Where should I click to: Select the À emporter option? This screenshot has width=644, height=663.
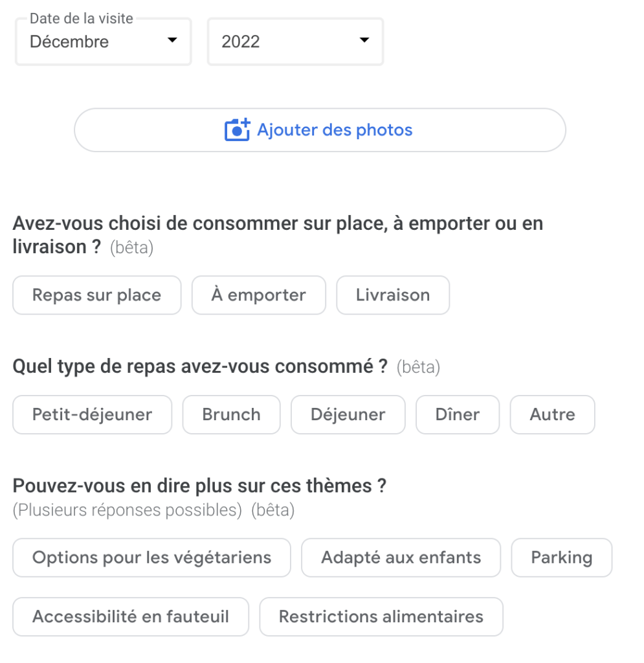tap(259, 295)
